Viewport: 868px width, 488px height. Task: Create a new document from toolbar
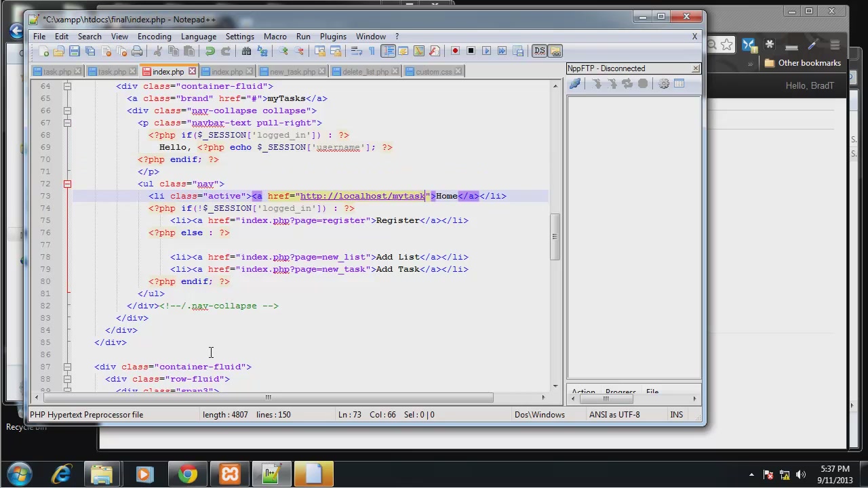click(43, 51)
